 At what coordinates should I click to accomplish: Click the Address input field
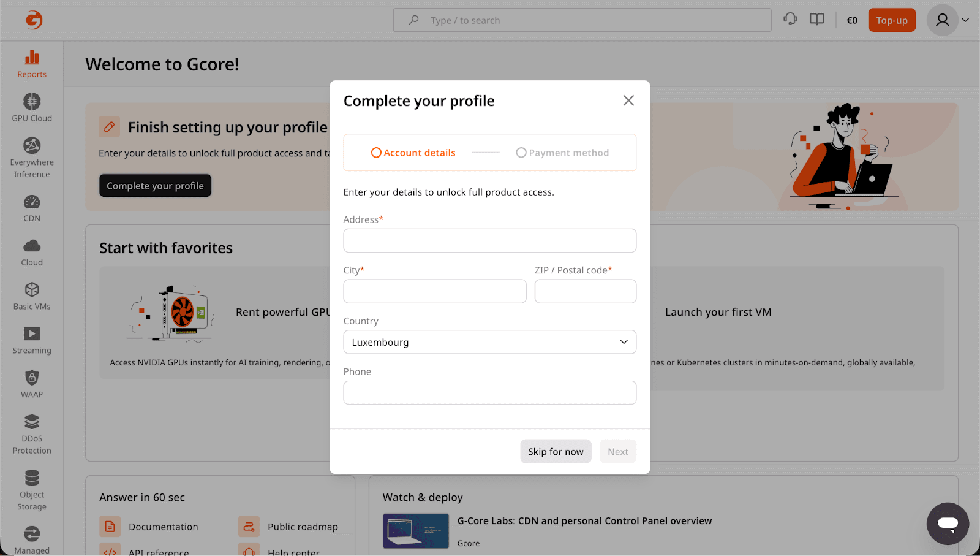coord(489,241)
